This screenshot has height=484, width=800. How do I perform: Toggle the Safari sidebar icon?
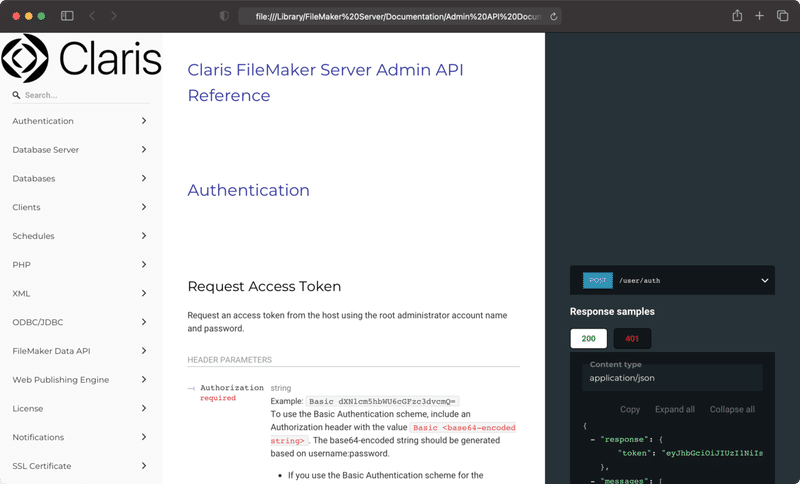[x=67, y=16]
